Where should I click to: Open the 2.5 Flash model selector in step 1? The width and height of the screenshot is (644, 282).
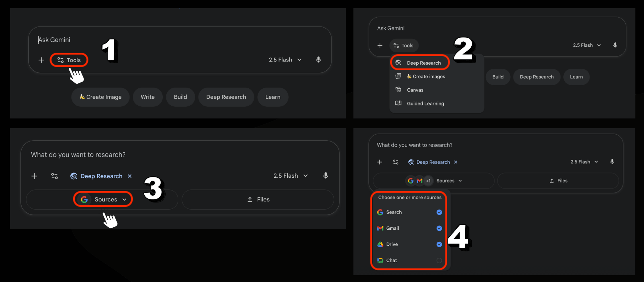[x=285, y=60]
